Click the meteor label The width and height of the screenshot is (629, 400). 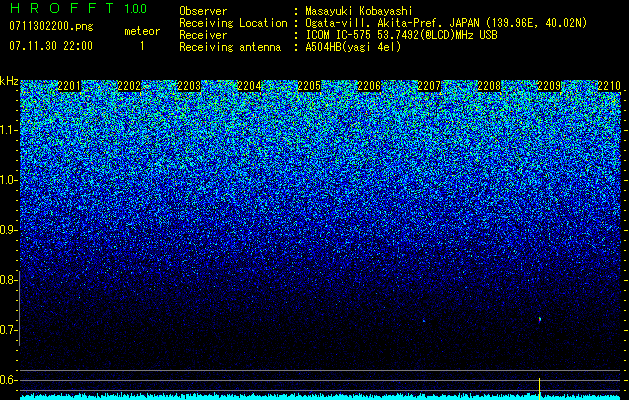pos(142,31)
